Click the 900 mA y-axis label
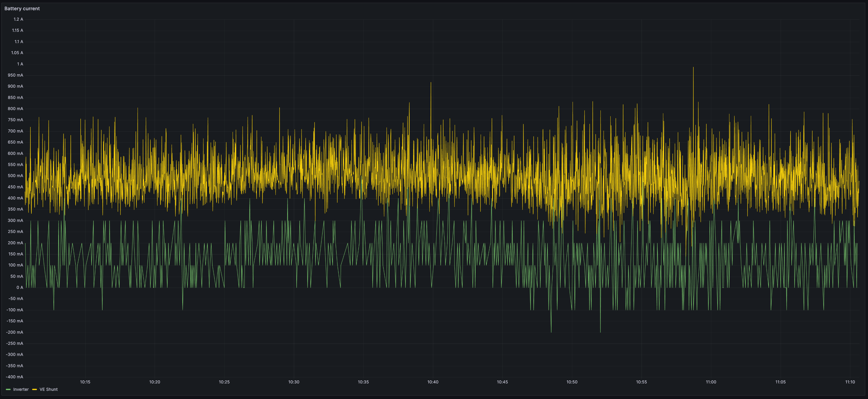Image resolution: width=868 pixels, height=399 pixels. (x=16, y=86)
